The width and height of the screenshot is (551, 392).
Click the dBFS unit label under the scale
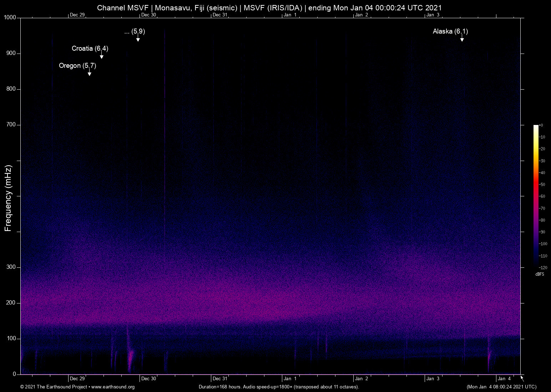coord(540,274)
